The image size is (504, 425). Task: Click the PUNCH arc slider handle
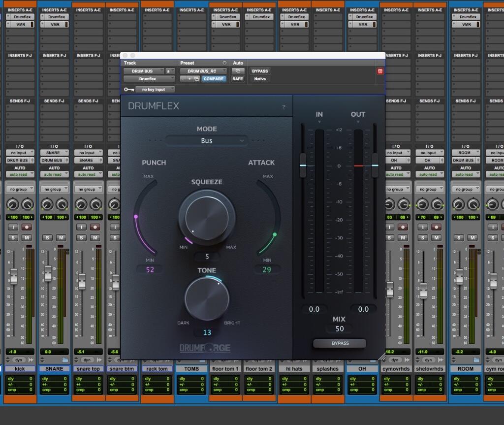[136, 217]
